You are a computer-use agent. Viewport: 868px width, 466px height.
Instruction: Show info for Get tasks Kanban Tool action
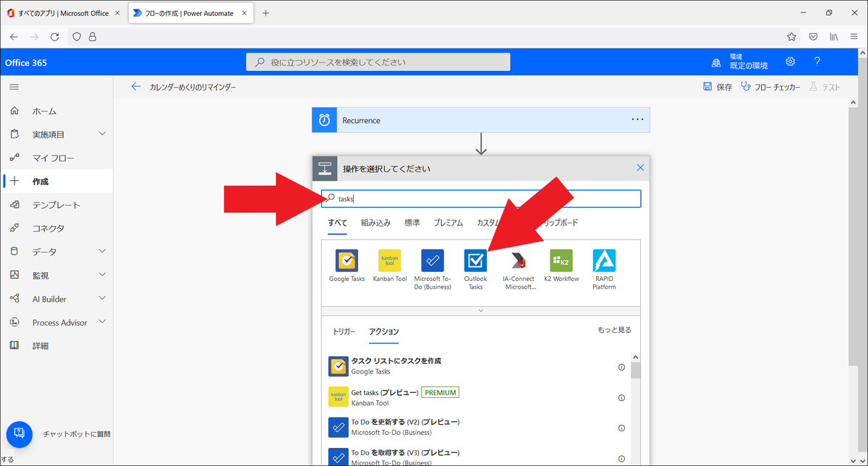621,397
